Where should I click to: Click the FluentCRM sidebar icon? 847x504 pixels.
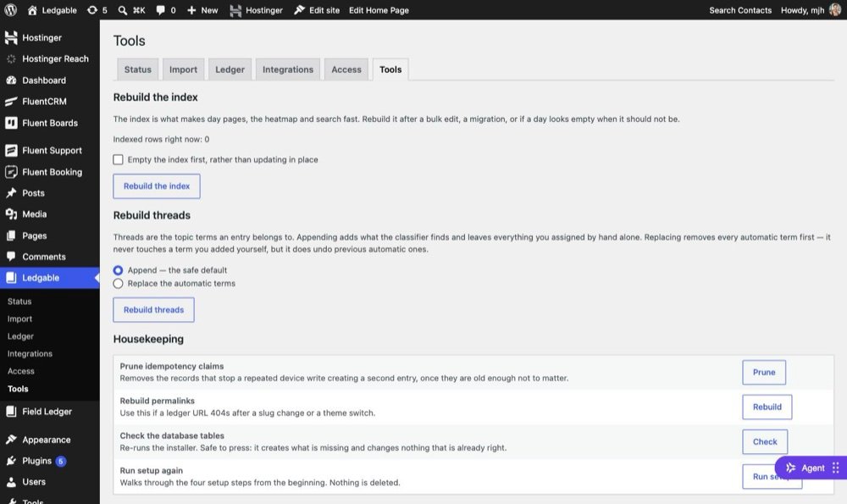pos(11,101)
